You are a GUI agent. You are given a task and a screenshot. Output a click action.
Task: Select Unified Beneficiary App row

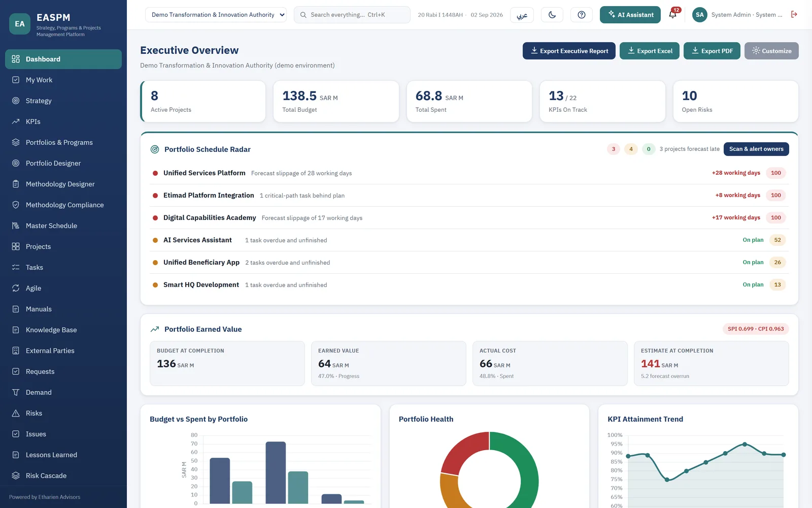[469, 263]
